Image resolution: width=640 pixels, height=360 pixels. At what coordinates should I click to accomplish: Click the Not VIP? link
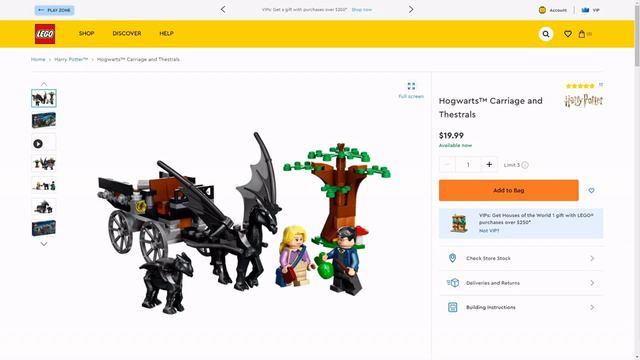(489, 231)
